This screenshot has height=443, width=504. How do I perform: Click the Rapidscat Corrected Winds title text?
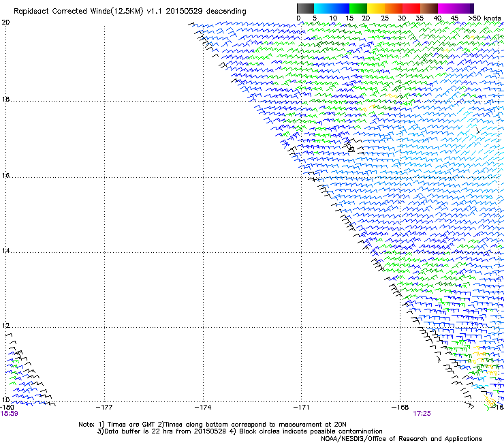pos(130,12)
